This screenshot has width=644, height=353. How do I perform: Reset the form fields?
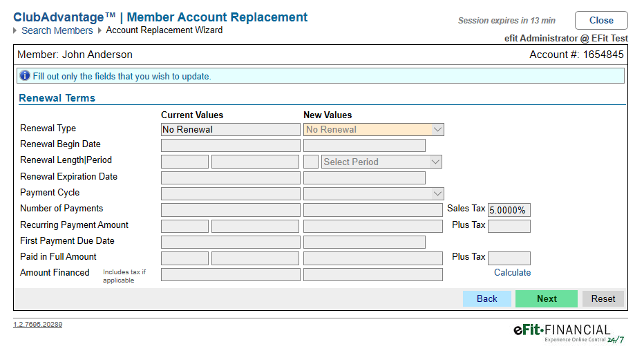[603, 299]
